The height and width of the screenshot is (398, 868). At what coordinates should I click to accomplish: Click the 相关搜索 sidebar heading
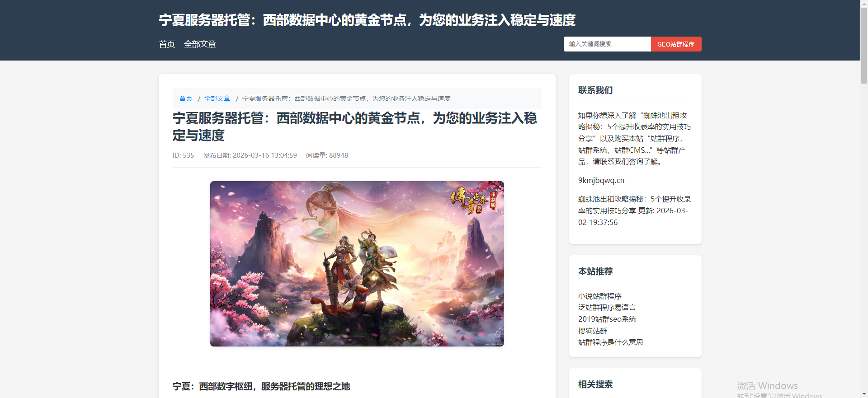coord(595,384)
